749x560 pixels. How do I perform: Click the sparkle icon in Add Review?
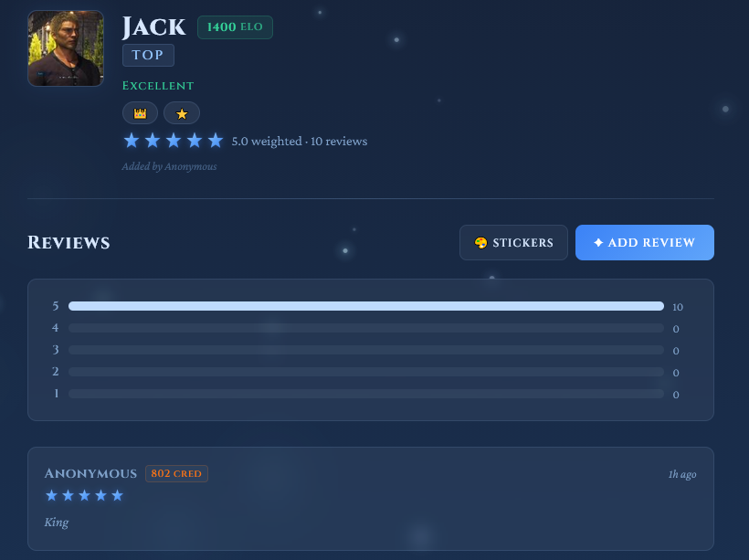(598, 243)
